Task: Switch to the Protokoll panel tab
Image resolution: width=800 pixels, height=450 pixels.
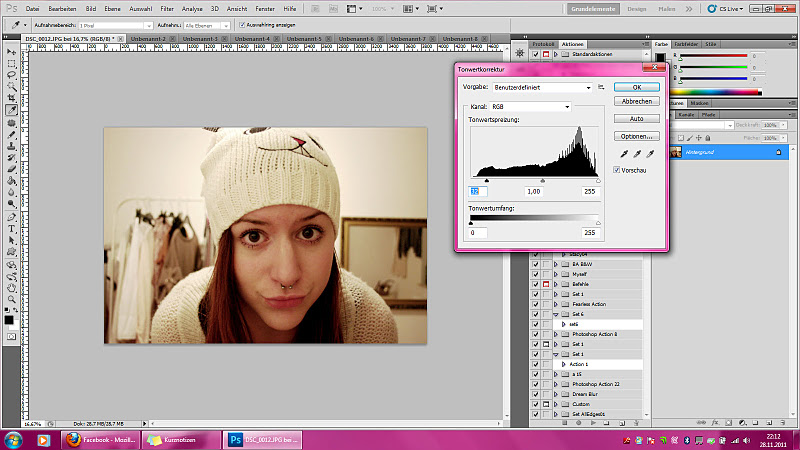Action: tap(542, 45)
